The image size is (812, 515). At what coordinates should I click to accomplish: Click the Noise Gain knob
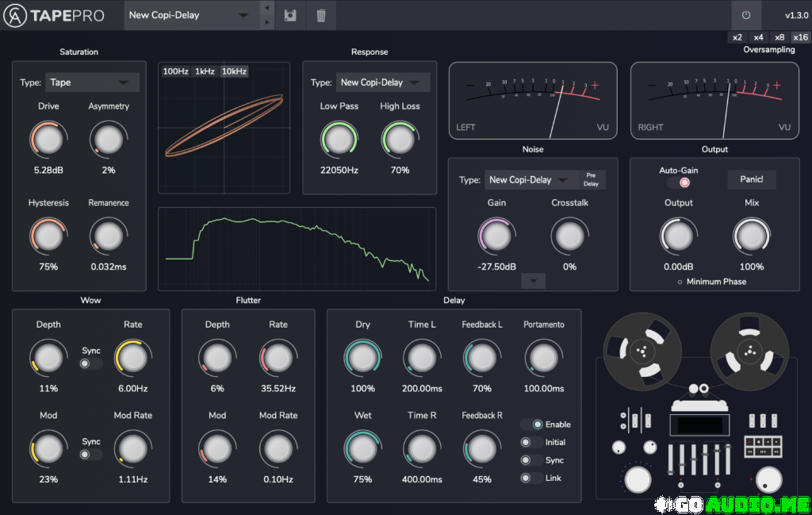(x=496, y=236)
